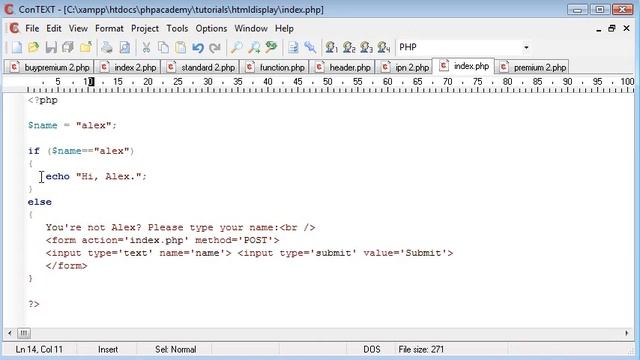The height and width of the screenshot is (360, 640).
Task: Open the File menu
Action: (x=32, y=29)
